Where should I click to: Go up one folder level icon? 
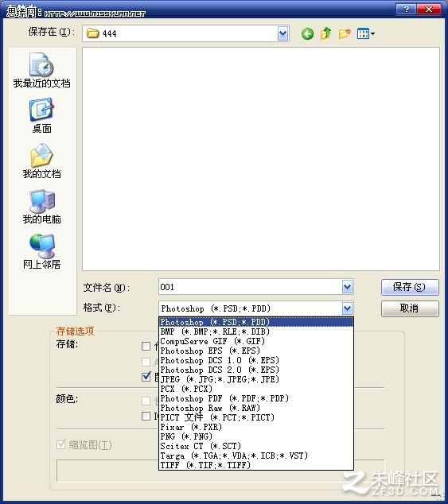(x=325, y=33)
